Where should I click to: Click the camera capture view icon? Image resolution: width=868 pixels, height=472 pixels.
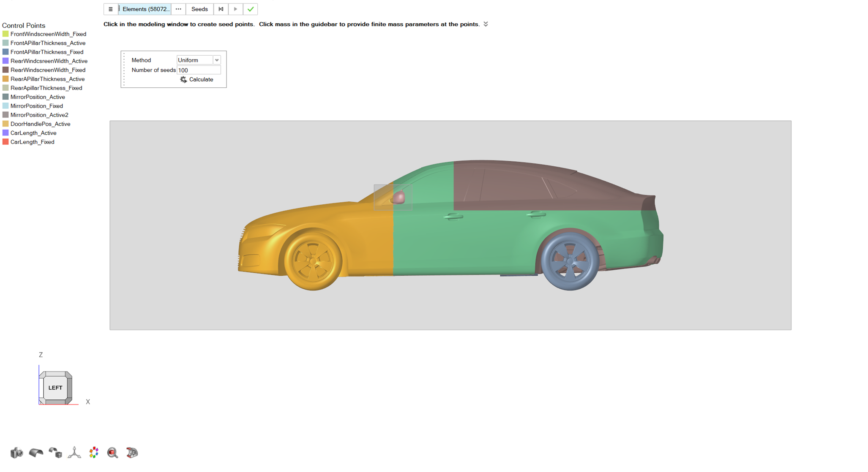(16, 453)
